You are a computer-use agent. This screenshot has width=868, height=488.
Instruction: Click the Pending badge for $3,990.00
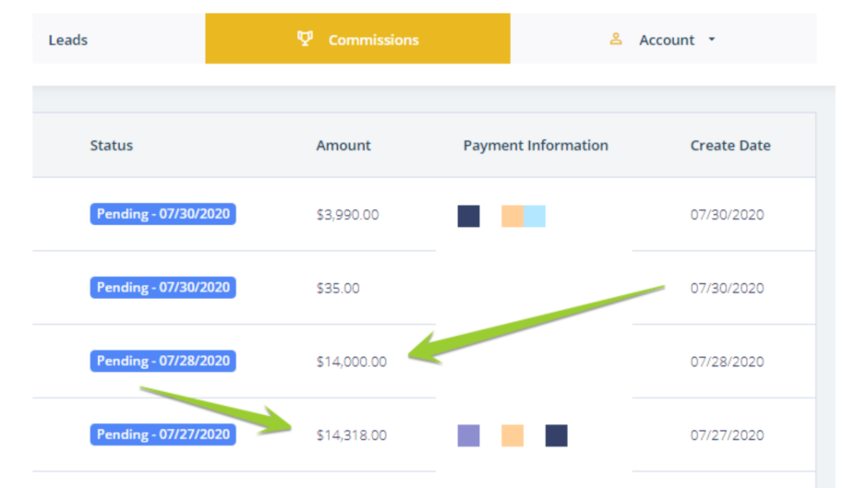163,214
